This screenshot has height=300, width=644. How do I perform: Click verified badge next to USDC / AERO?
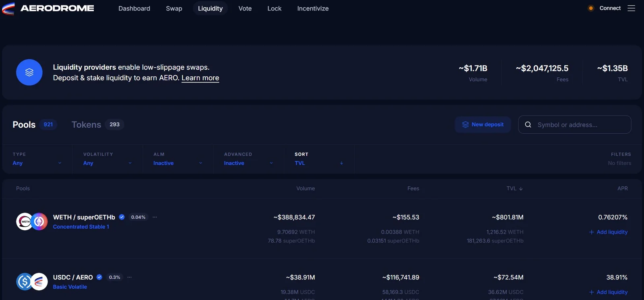pyautogui.click(x=99, y=277)
